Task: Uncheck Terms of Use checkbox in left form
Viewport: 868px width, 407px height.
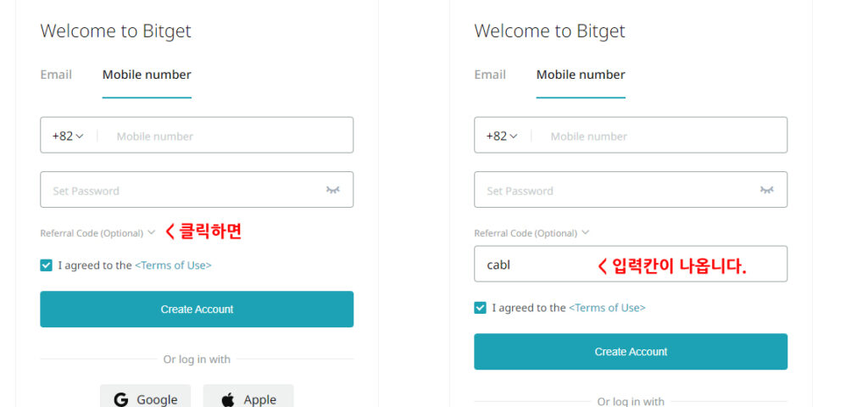Action: [x=46, y=265]
